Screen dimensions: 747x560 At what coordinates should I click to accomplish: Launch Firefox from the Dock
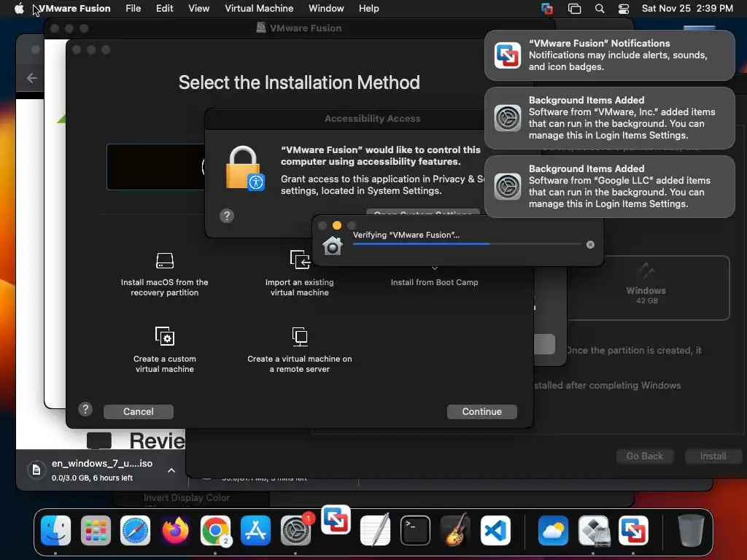pos(175,530)
